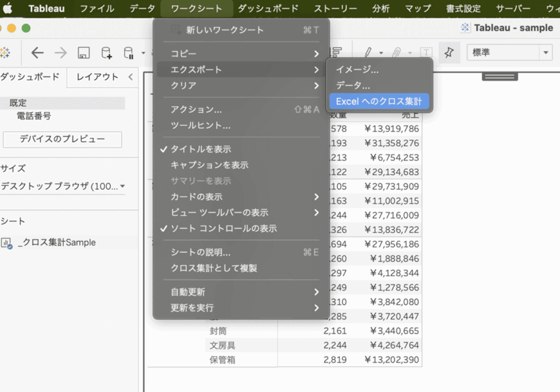Open データ menu in menu bar
560x392 pixels.
click(x=142, y=8)
